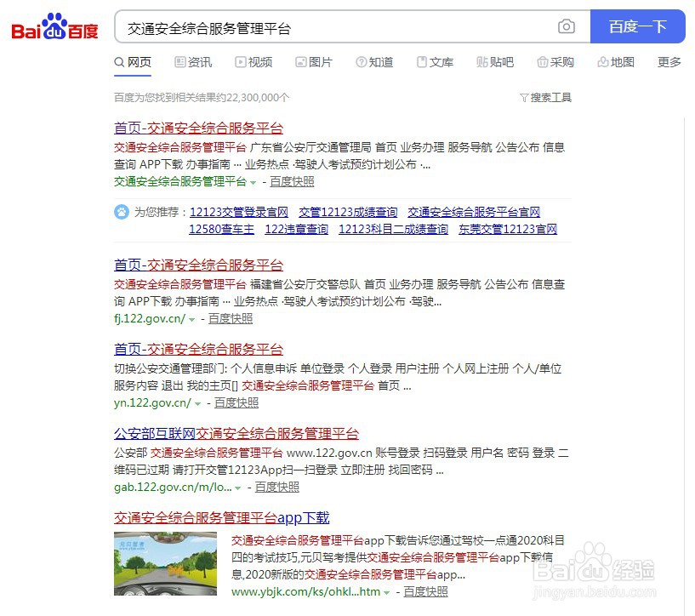Open suggestion 12123交管登录官网
Viewport: 695px width, 616px height.
(x=239, y=212)
